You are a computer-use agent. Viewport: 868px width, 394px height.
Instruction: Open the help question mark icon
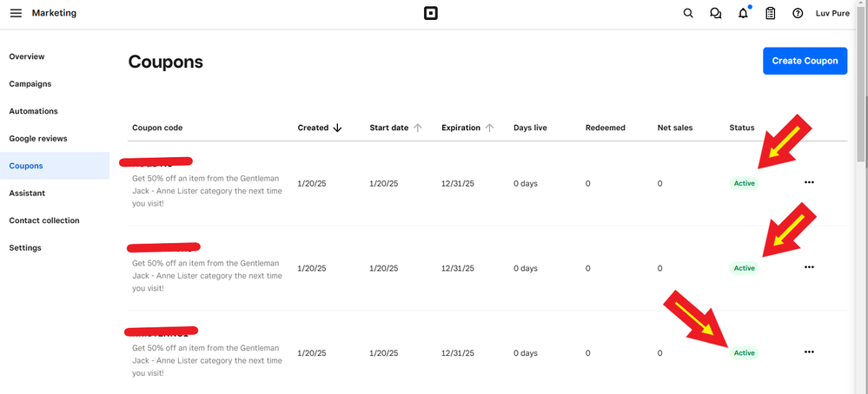point(798,13)
